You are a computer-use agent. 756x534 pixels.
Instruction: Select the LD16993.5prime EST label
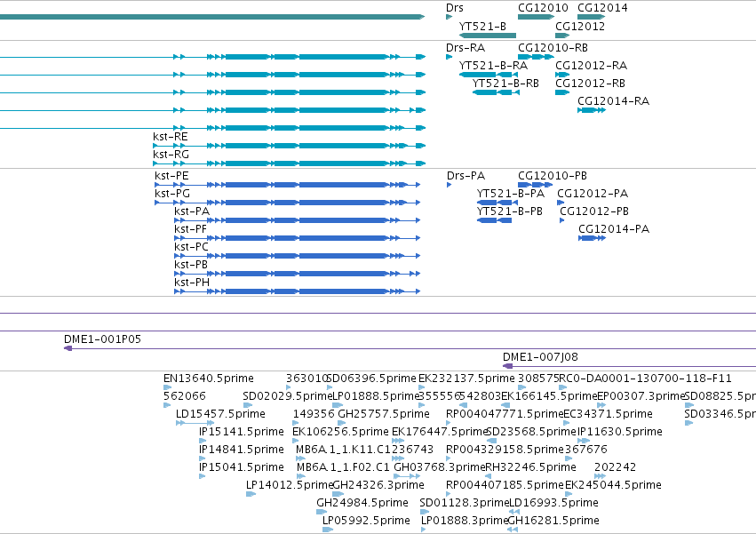[553, 503]
